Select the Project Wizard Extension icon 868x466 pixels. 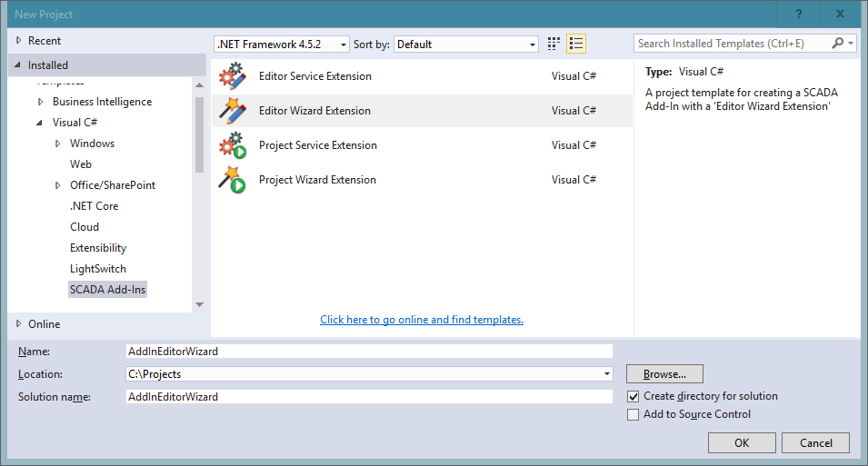(233, 180)
